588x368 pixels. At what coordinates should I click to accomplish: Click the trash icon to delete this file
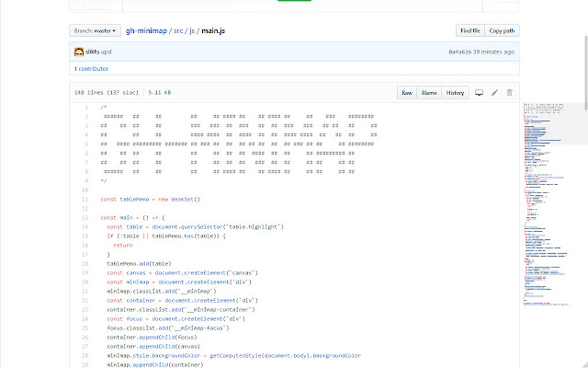click(509, 93)
